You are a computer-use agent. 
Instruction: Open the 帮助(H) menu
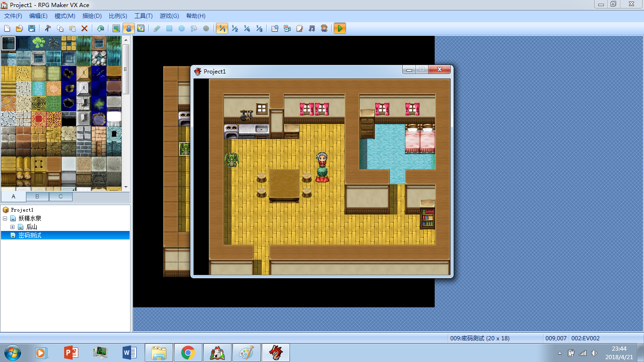[196, 16]
